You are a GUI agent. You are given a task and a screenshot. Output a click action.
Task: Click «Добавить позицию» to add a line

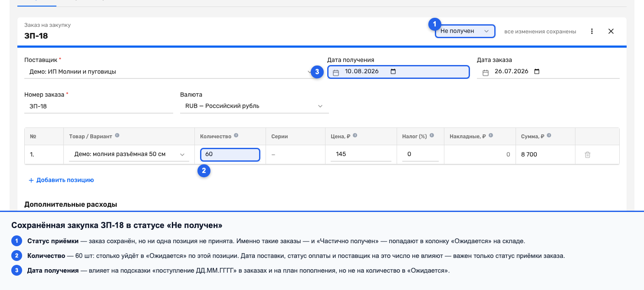tap(61, 180)
